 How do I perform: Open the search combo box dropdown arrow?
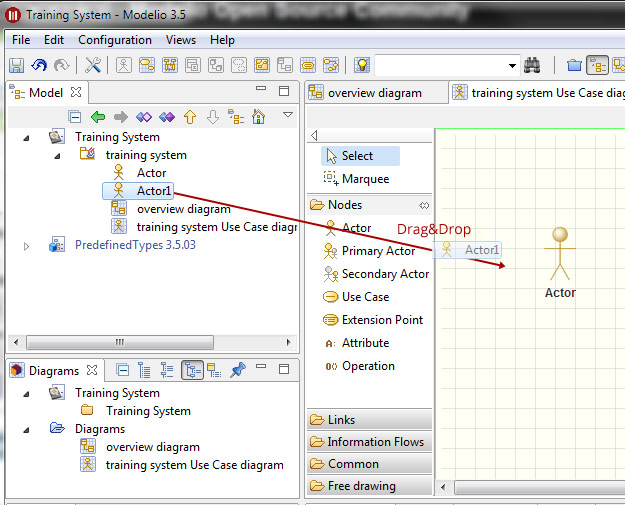click(512, 66)
